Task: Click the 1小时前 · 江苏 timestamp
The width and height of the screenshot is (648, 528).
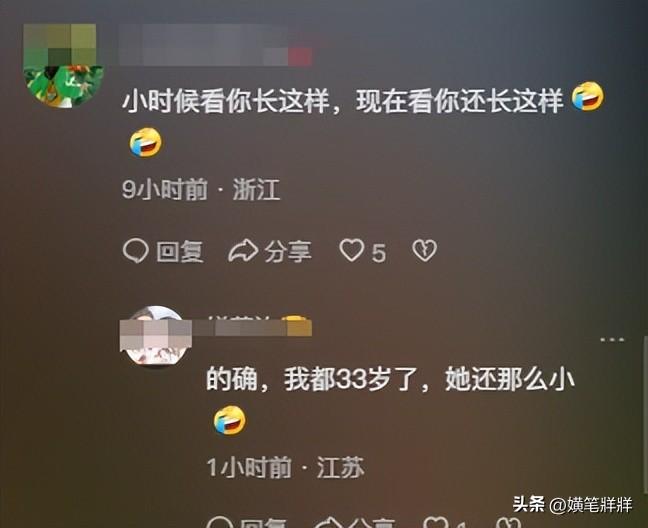Action: point(286,467)
